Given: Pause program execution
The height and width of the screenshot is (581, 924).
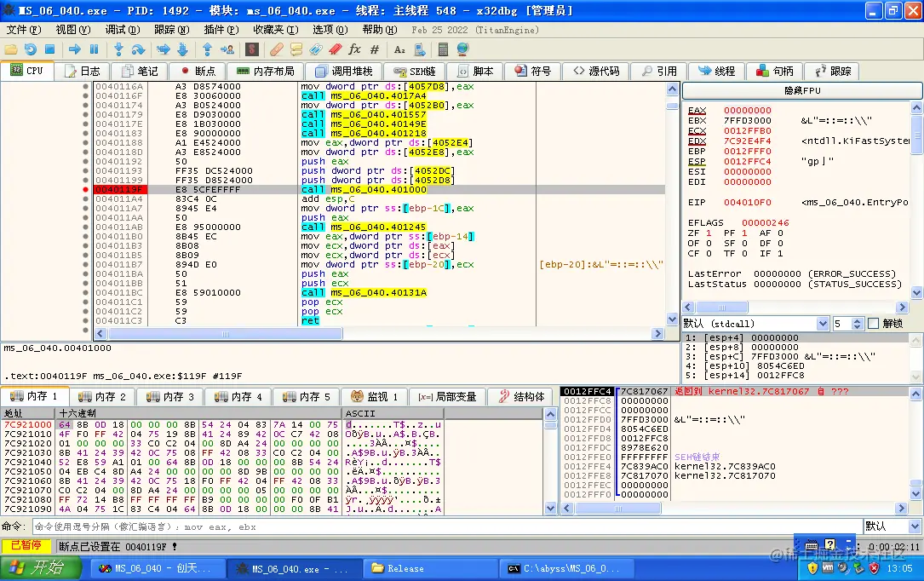Looking at the screenshot, I should coord(94,49).
